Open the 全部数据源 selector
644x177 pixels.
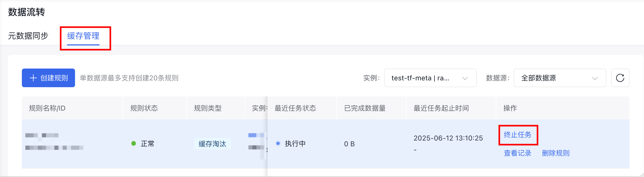(x=560, y=78)
